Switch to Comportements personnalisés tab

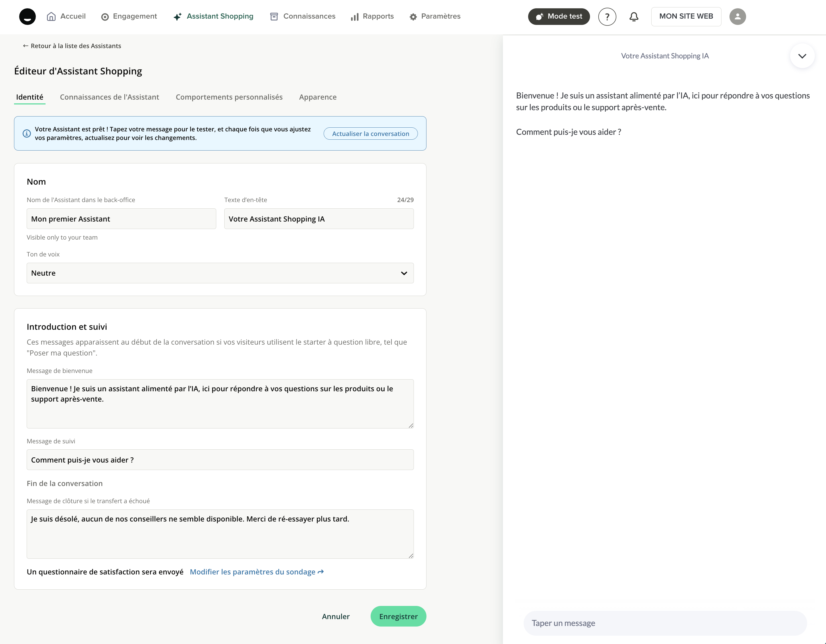pos(229,97)
